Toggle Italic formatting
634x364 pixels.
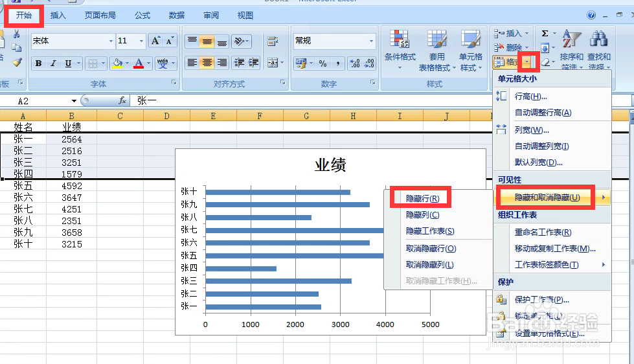(53, 63)
